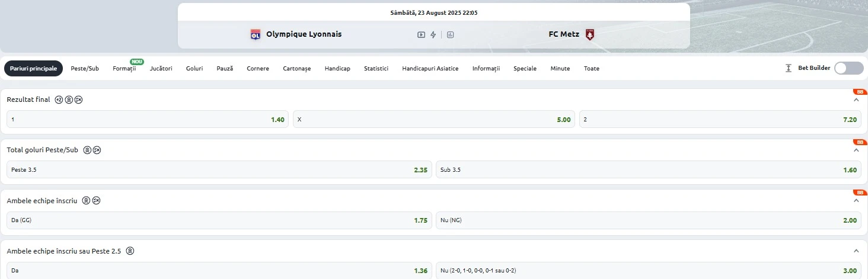This screenshot has width=868, height=279.
Task: Click the FC Metz team crest
Action: pyautogui.click(x=589, y=34)
